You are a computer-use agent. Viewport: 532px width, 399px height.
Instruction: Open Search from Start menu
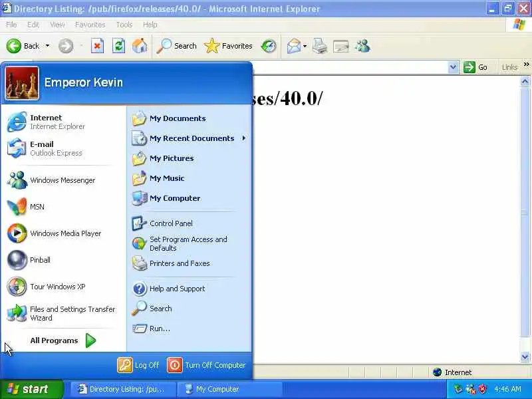(x=190, y=309)
